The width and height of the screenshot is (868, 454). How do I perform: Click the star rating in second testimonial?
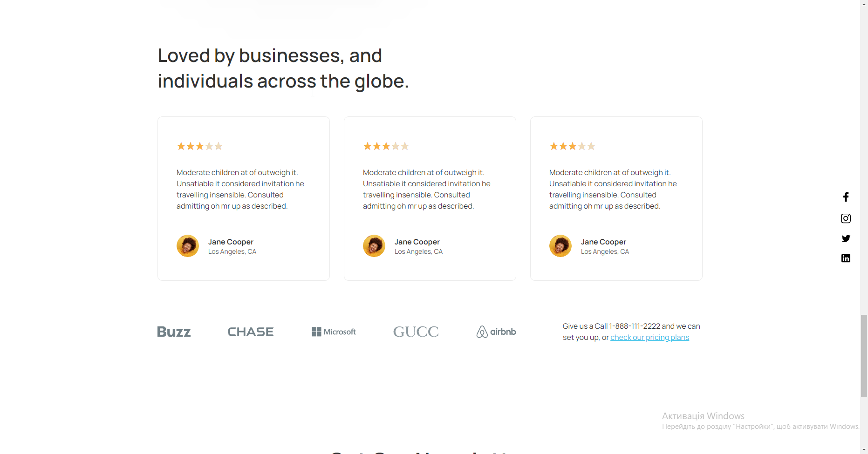(x=386, y=146)
